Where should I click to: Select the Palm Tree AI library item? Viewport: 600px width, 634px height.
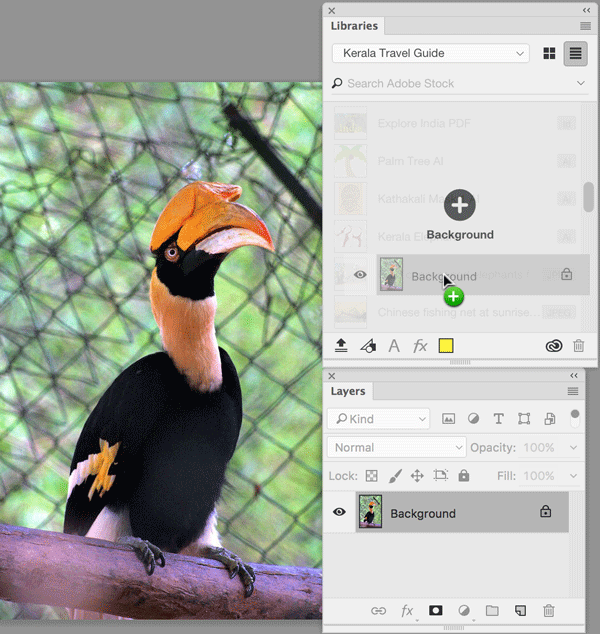tap(455, 161)
